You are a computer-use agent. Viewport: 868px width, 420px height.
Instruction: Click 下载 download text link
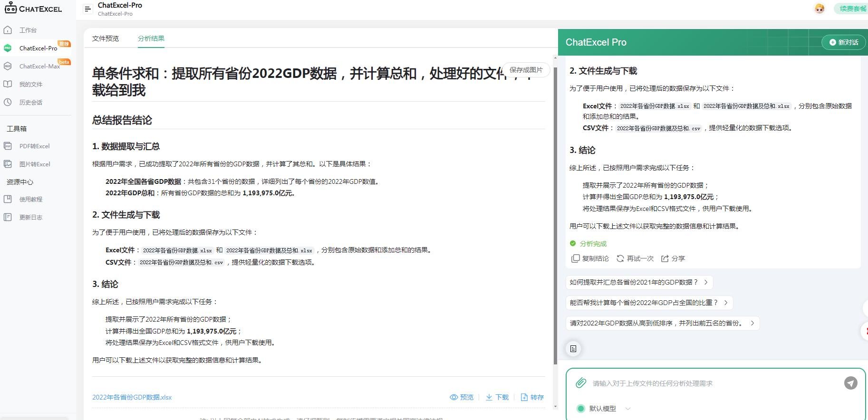[502, 397]
